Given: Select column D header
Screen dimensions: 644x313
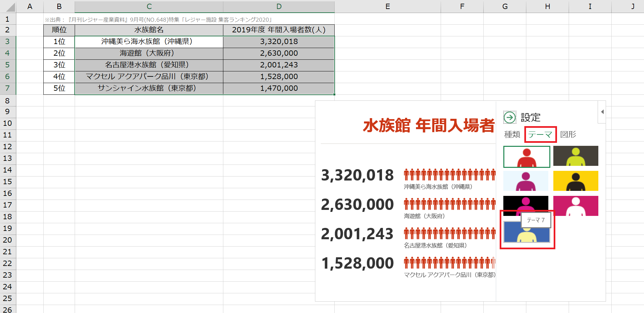Looking at the screenshot, I should pos(279,6).
